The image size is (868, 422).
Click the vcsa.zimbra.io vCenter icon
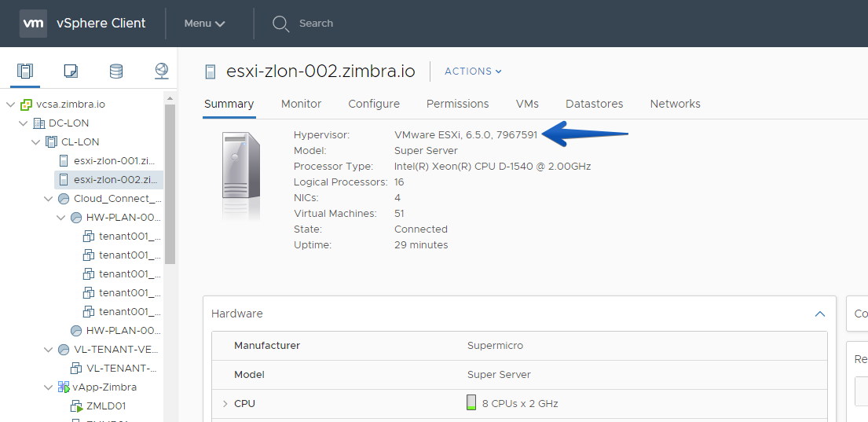coord(26,104)
